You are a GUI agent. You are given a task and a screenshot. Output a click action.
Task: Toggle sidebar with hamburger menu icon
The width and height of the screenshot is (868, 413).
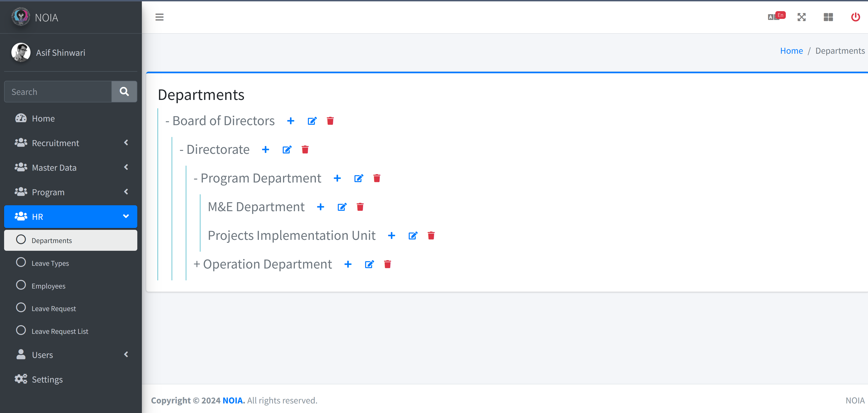(159, 17)
